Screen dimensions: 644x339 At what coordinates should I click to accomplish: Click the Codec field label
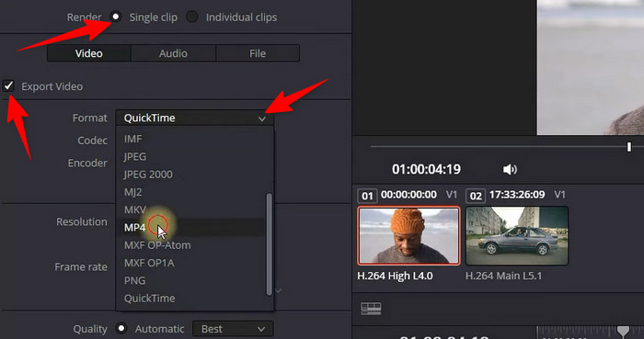(x=92, y=141)
